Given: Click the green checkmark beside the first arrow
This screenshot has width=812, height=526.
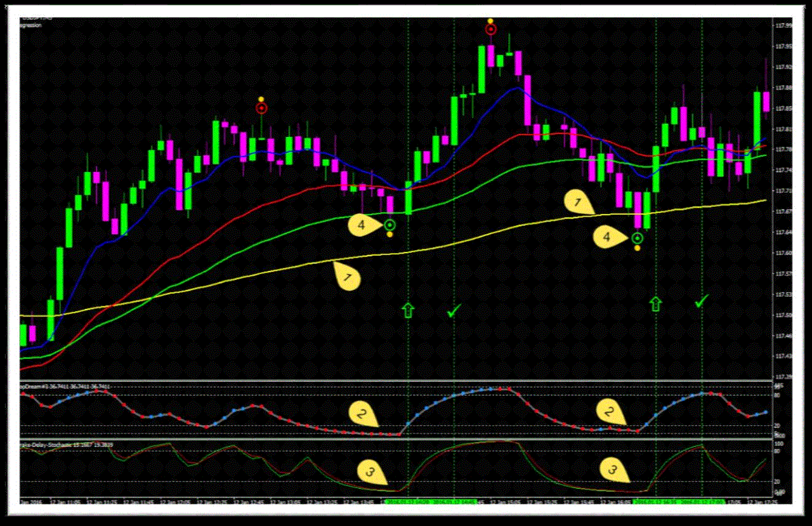Looking at the screenshot, I should click(x=454, y=311).
